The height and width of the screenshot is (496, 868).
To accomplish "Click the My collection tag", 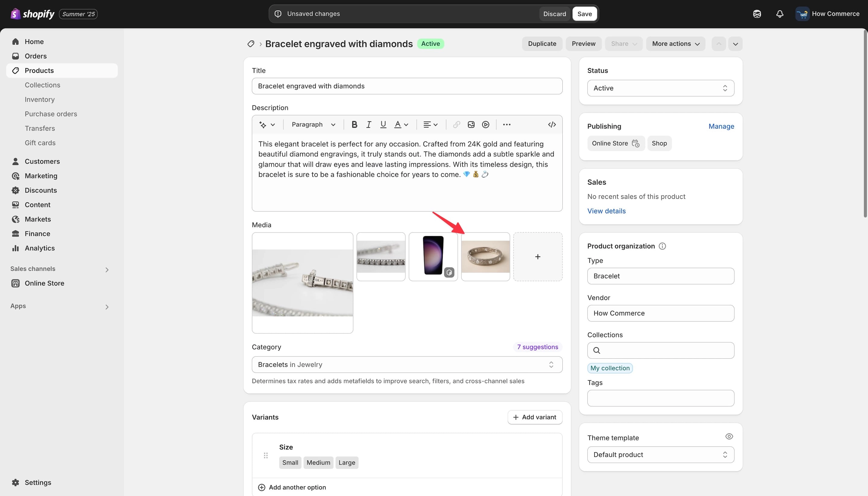I will 610,368.
